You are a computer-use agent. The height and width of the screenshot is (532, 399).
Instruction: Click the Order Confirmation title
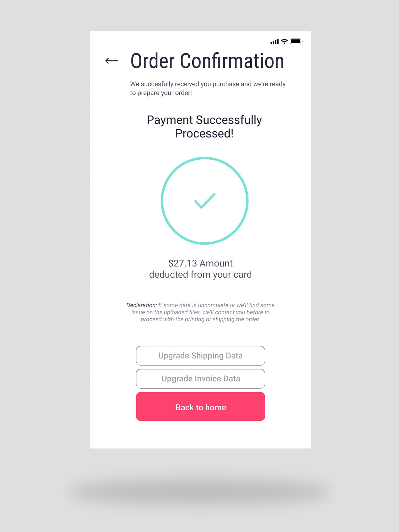(x=207, y=61)
